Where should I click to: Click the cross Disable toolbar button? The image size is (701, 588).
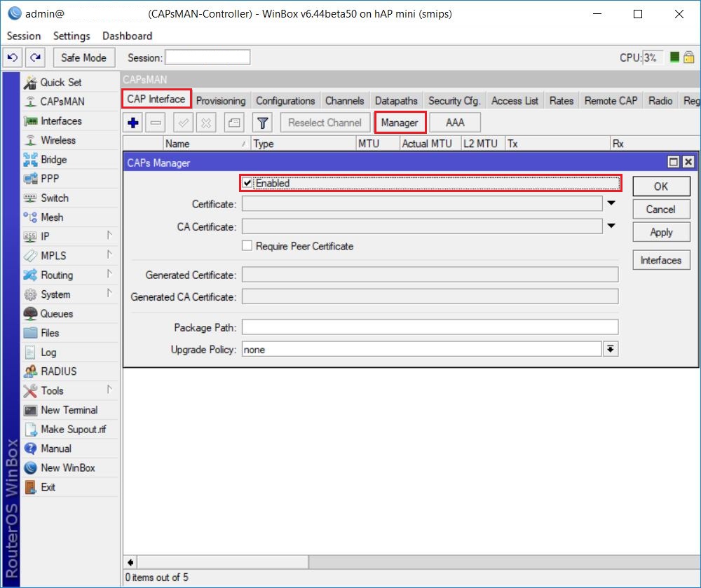pyautogui.click(x=206, y=123)
